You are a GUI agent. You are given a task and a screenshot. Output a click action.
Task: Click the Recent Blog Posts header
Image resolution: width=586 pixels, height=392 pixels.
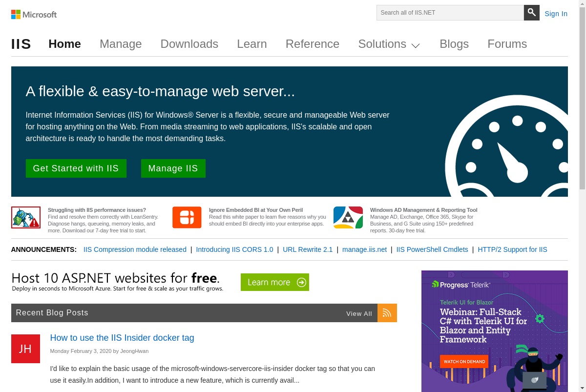pyautogui.click(x=52, y=313)
